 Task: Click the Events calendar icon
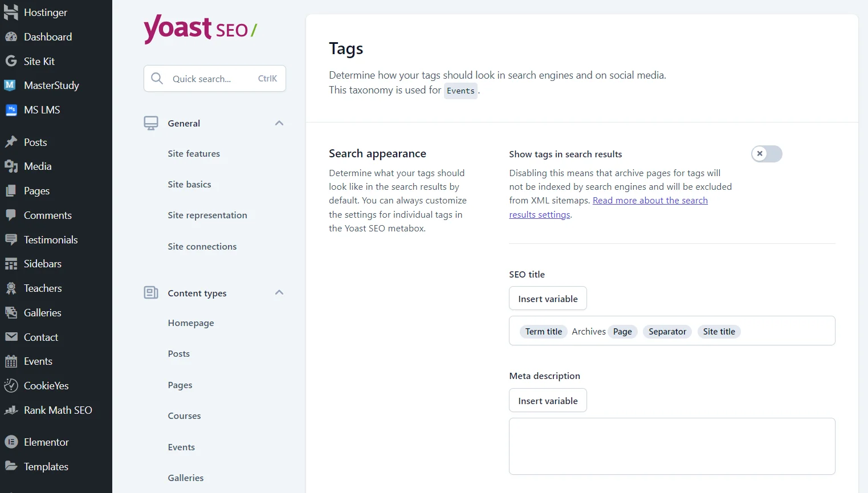(x=11, y=361)
